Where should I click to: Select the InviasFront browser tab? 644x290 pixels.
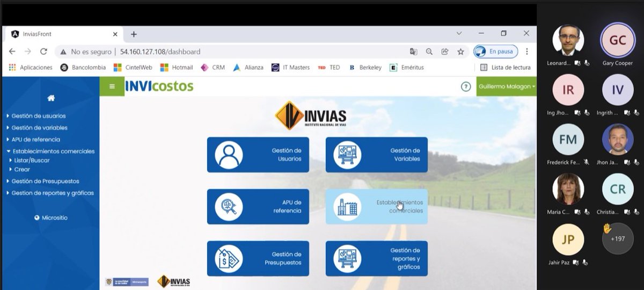coord(63,34)
